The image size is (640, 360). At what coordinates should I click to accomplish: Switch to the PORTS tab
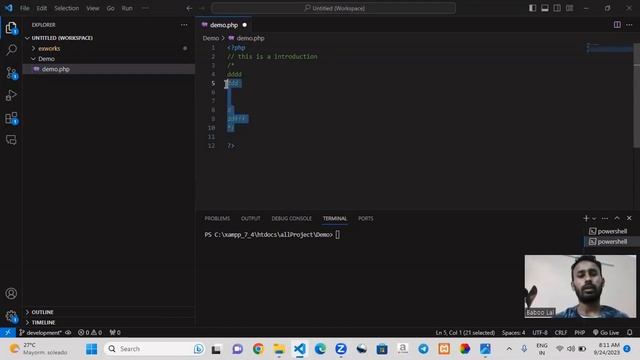click(x=366, y=219)
